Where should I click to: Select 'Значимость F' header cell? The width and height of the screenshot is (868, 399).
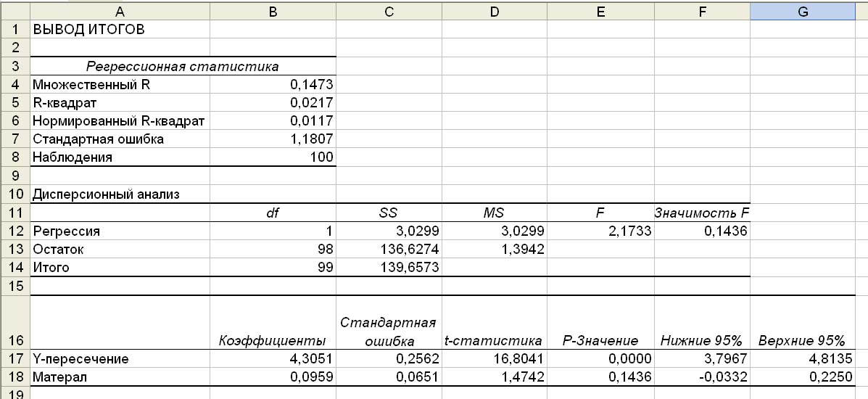click(x=703, y=213)
